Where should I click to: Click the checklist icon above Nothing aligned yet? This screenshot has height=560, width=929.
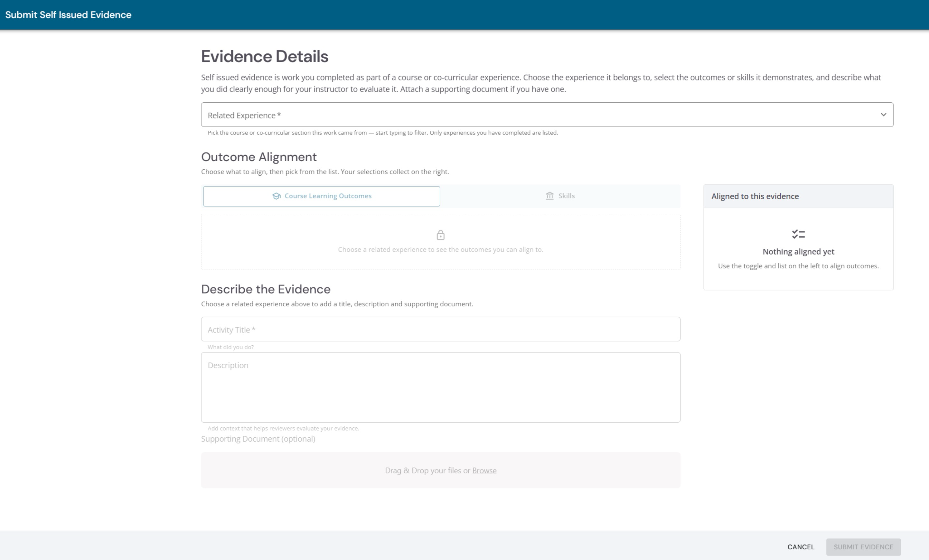[x=798, y=234]
